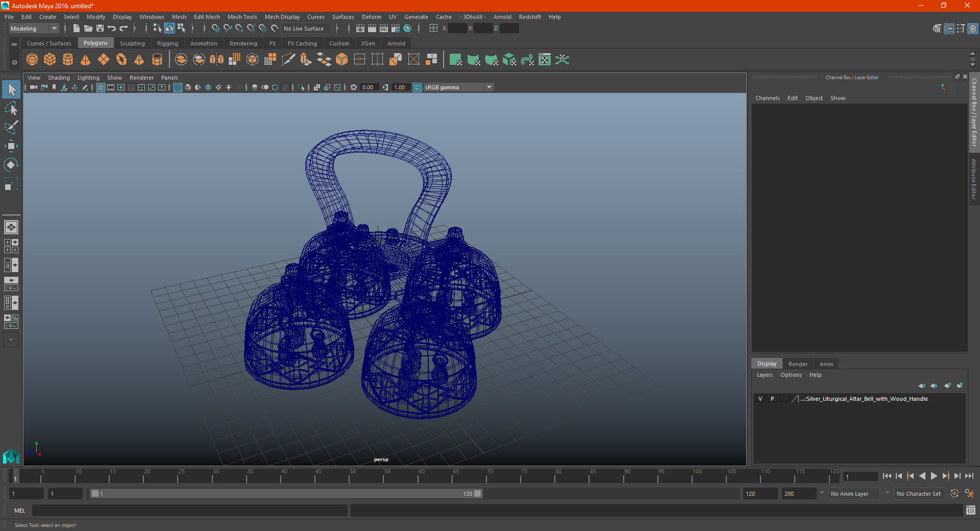
Task: Activate the Paint selection tool
Action: (11, 127)
